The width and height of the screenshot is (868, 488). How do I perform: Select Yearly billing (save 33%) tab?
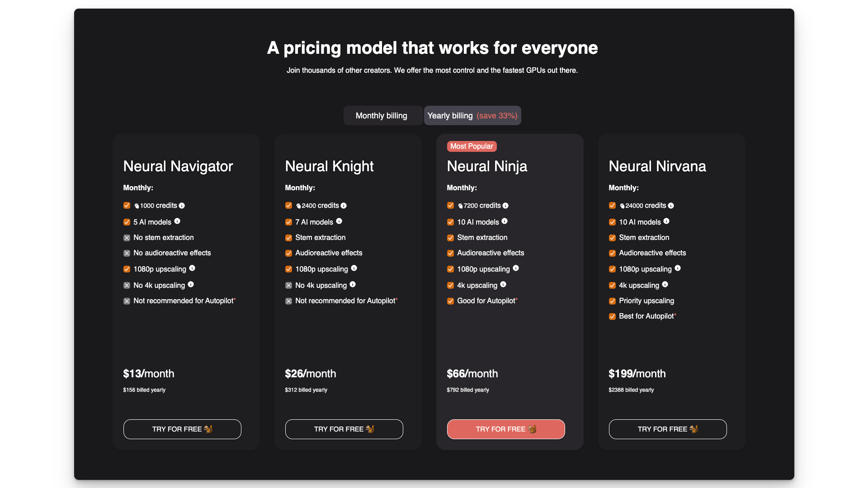(472, 116)
